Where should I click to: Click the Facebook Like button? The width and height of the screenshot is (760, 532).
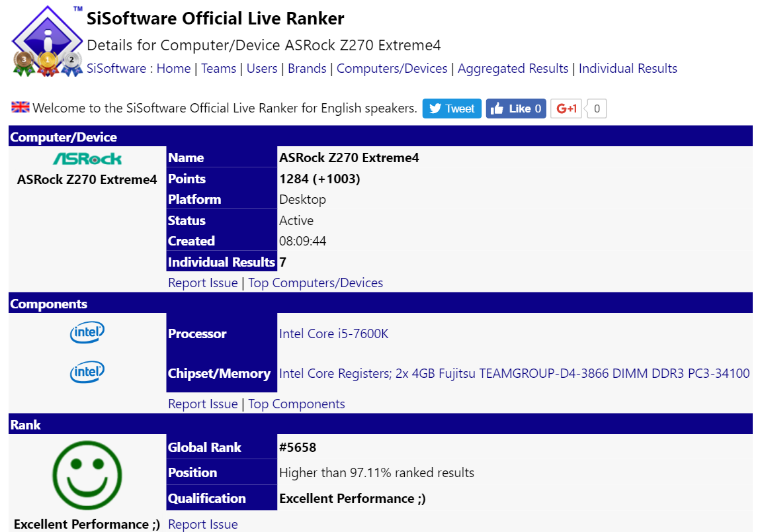pos(516,108)
